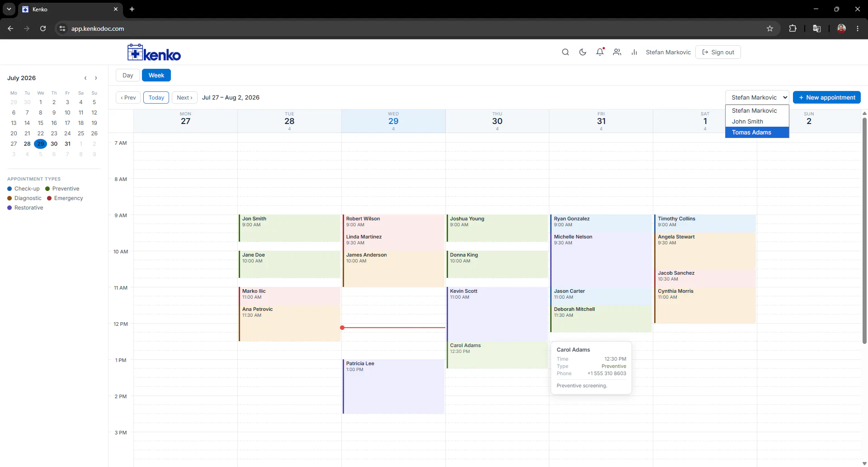Click the Sign out button
This screenshot has width=868, height=467.
click(x=718, y=52)
